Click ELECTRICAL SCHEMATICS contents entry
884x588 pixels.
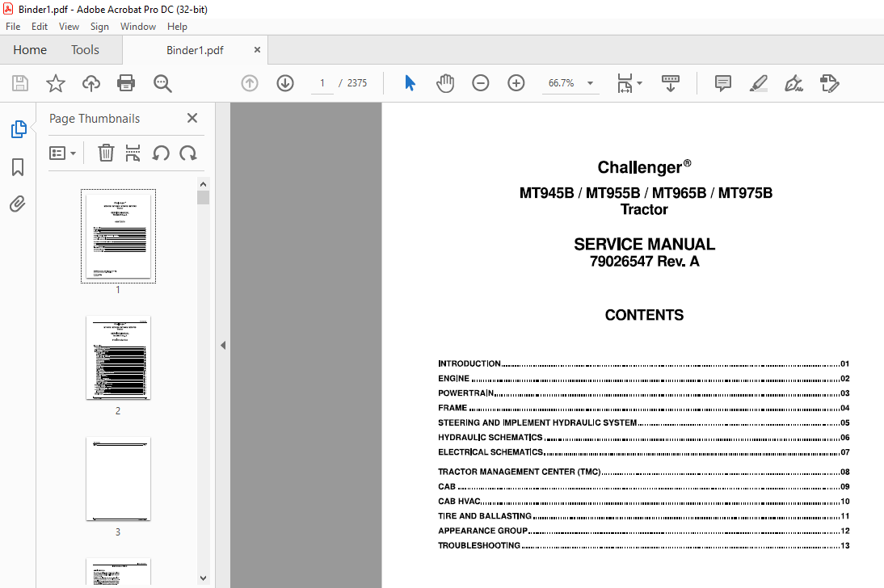(644, 452)
